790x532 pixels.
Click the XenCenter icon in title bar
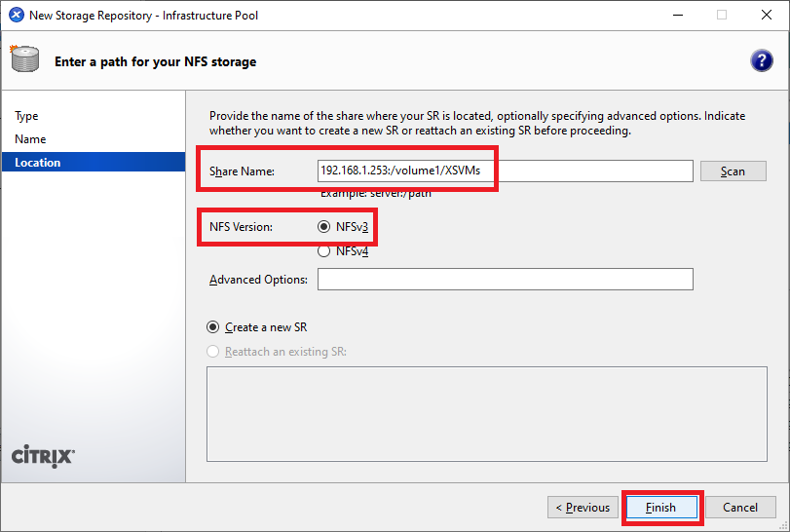click(15, 16)
